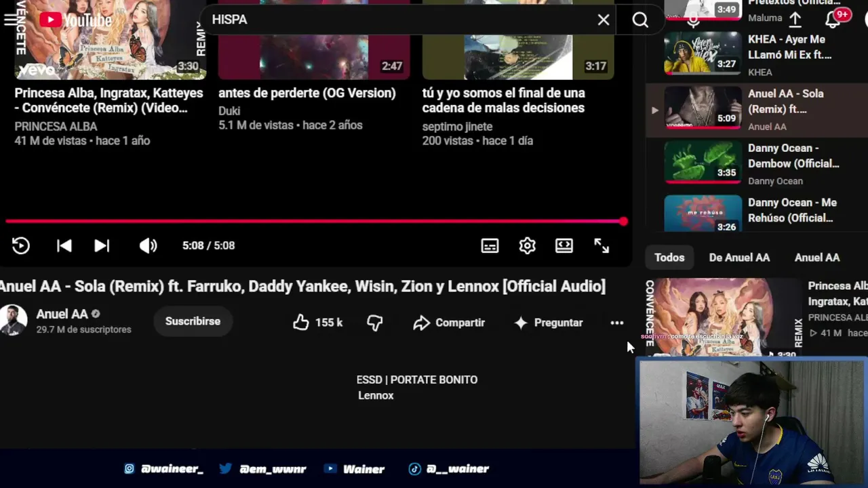
Task: Open the create upload icon
Action: point(795,19)
